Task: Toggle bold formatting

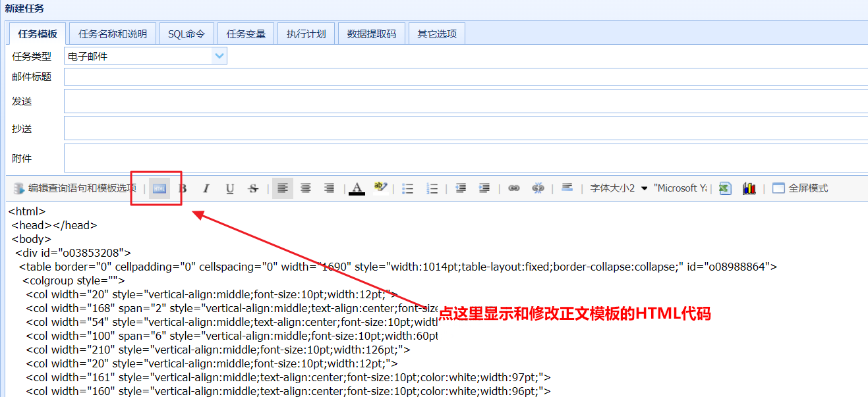Action: tap(183, 188)
